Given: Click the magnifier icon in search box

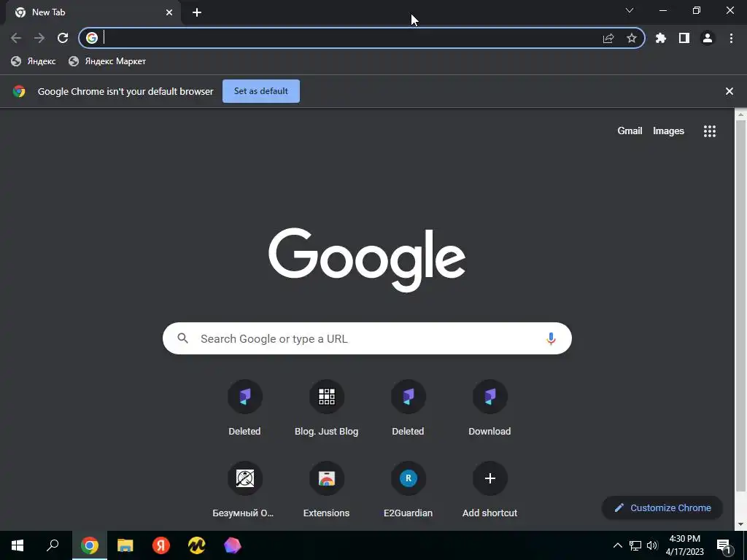Looking at the screenshot, I should (183, 338).
